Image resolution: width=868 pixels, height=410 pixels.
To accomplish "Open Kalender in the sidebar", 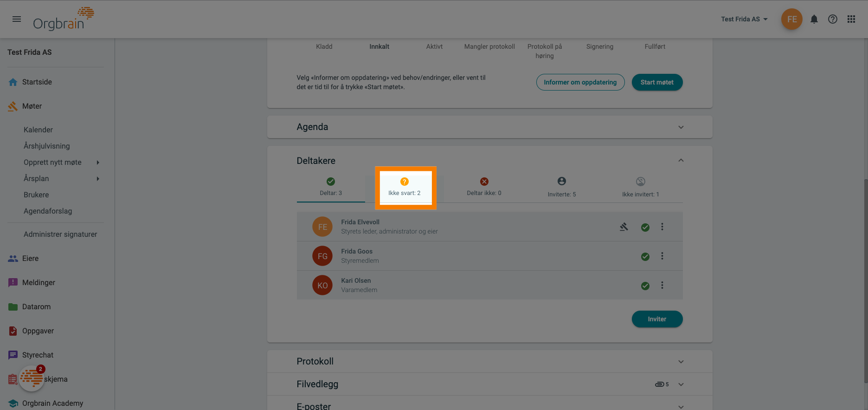I will [x=38, y=130].
